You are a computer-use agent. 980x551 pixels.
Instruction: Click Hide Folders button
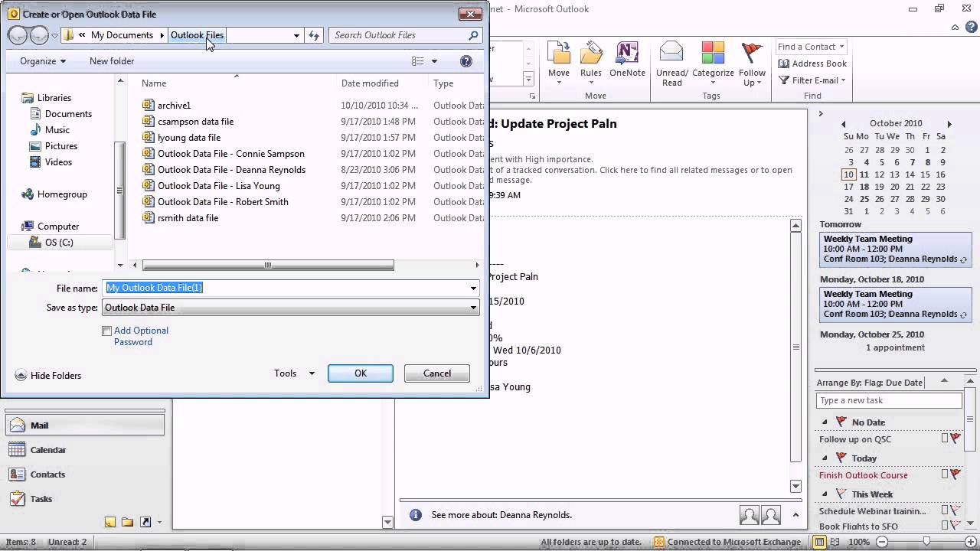(48, 376)
